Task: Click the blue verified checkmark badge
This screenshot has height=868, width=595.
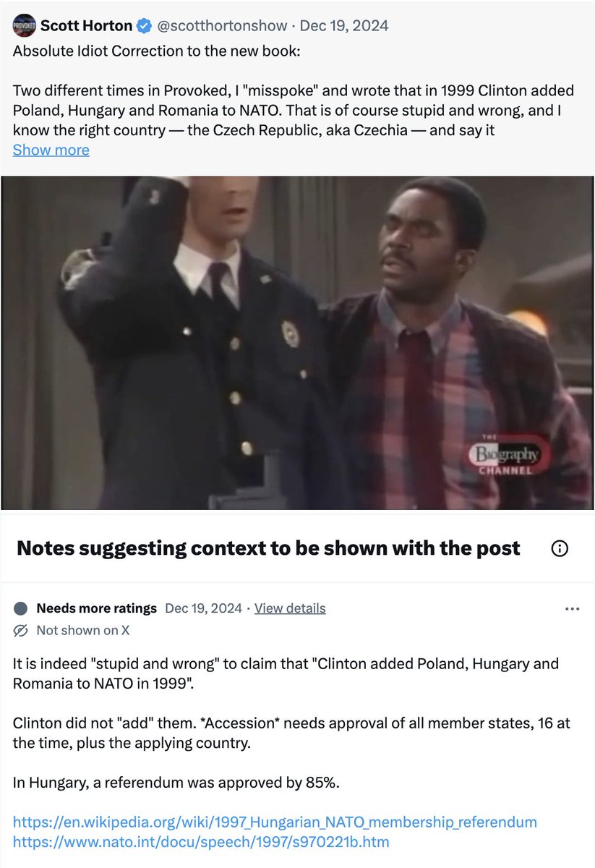Action: (x=145, y=26)
